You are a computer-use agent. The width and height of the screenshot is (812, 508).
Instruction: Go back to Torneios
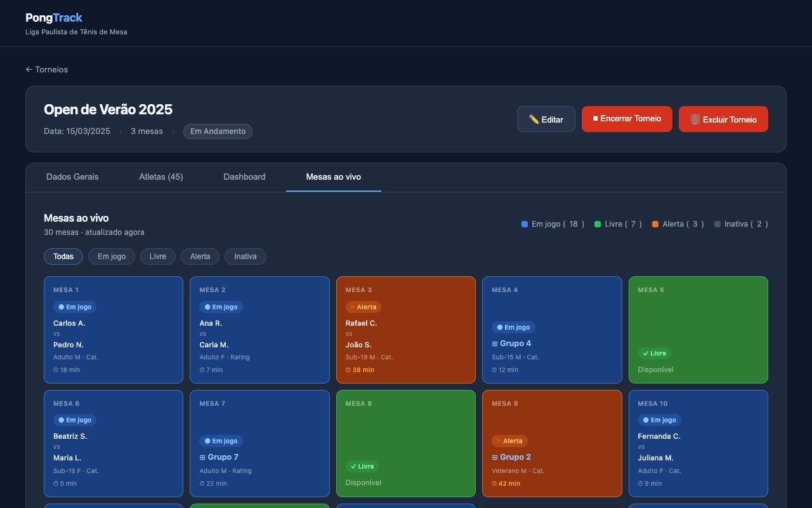(47, 69)
